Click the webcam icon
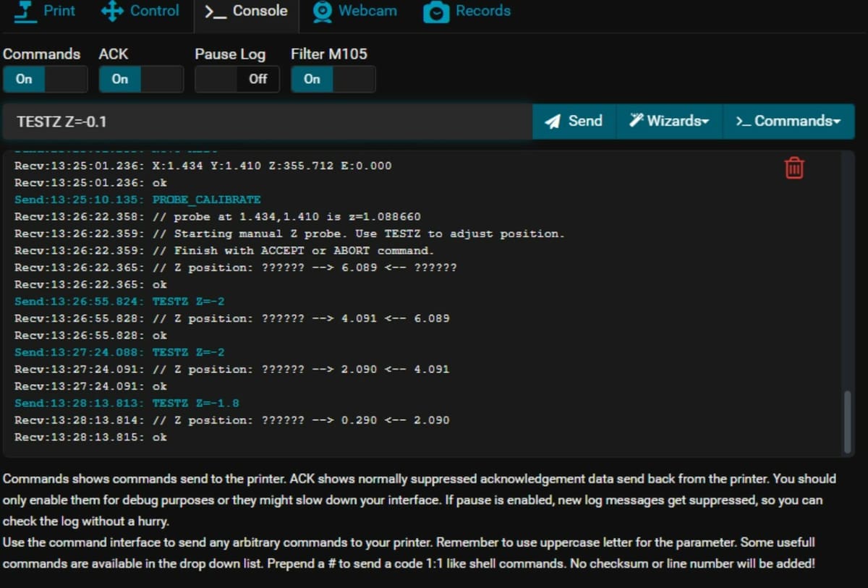The height and width of the screenshot is (588, 868). click(322, 12)
